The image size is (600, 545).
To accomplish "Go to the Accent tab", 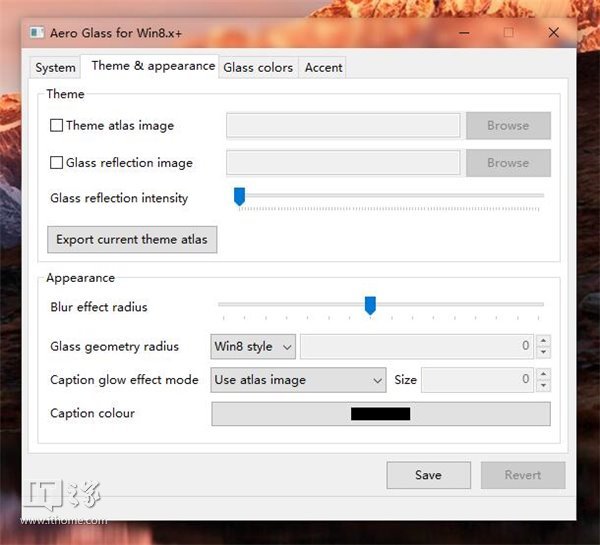I will point(323,68).
